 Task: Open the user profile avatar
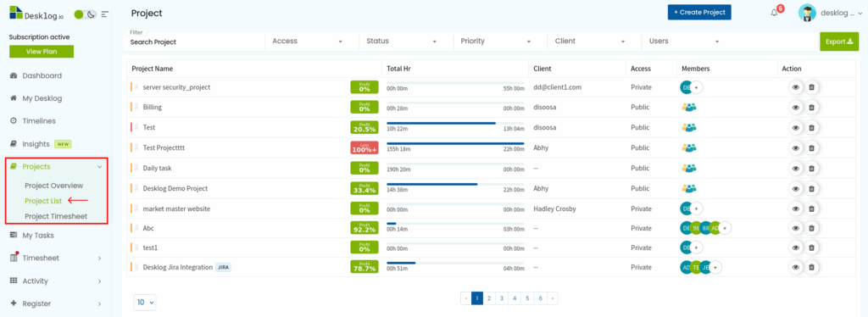coord(807,13)
